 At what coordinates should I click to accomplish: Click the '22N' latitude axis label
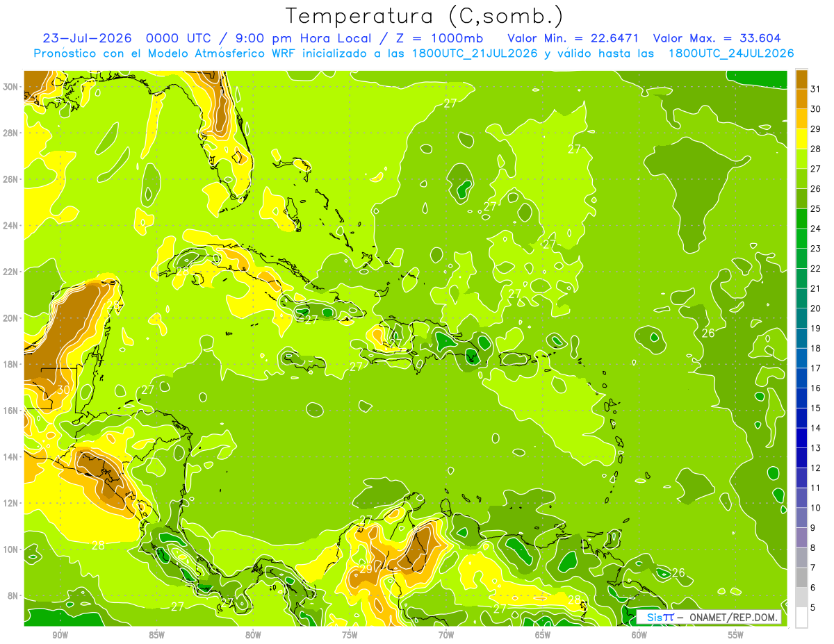pyautogui.click(x=11, y=272)
